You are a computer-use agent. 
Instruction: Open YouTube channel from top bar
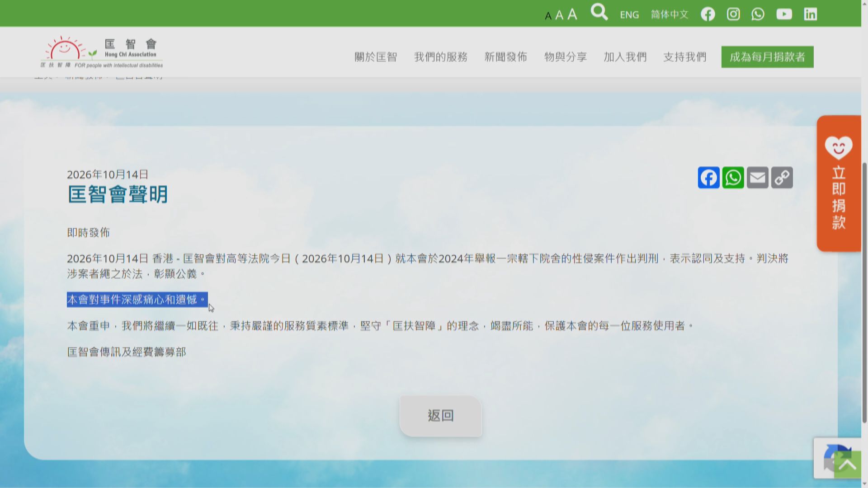784,14
